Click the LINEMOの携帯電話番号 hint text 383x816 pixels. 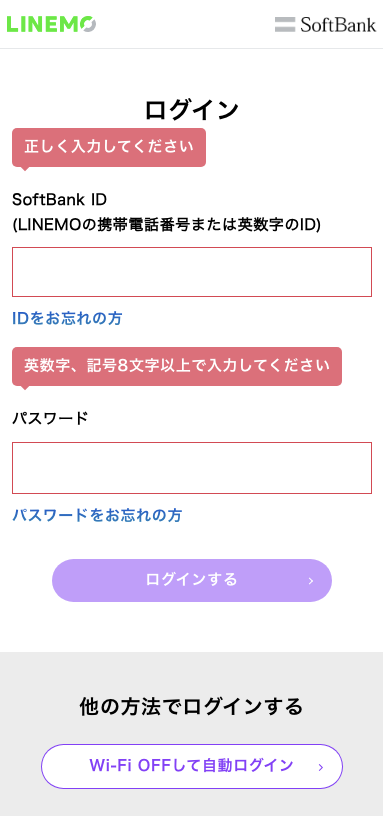click(x=167, y=224)
